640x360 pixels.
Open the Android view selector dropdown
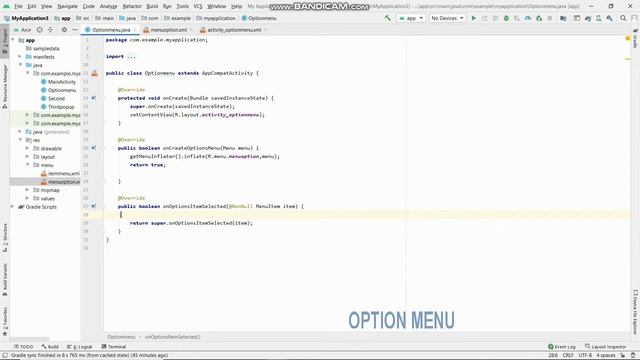point(22,30)
